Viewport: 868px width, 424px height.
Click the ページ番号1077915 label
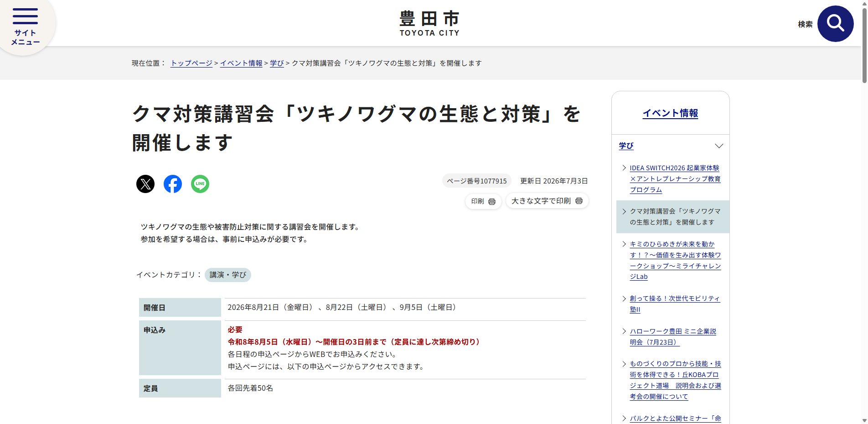pos(476,181)
